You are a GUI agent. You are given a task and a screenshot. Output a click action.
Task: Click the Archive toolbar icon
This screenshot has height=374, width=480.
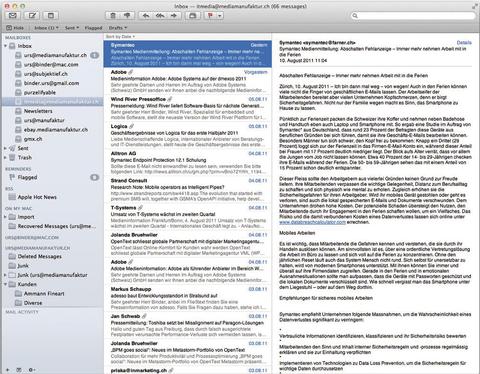(193, 15)
